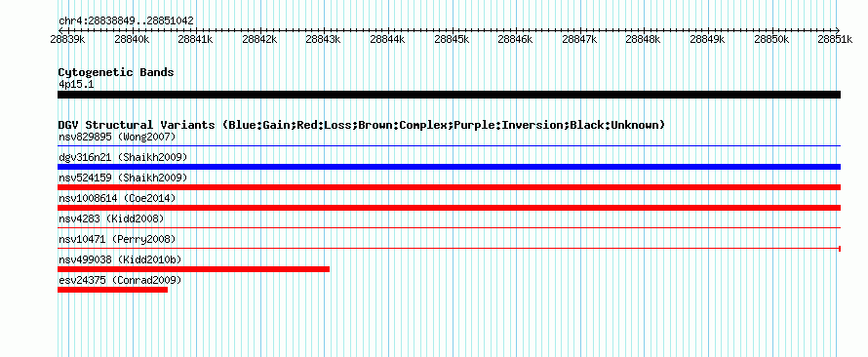Open variant nsv1008614 (Coe2014) label
The image size is (868, 357).
[117, 199]
